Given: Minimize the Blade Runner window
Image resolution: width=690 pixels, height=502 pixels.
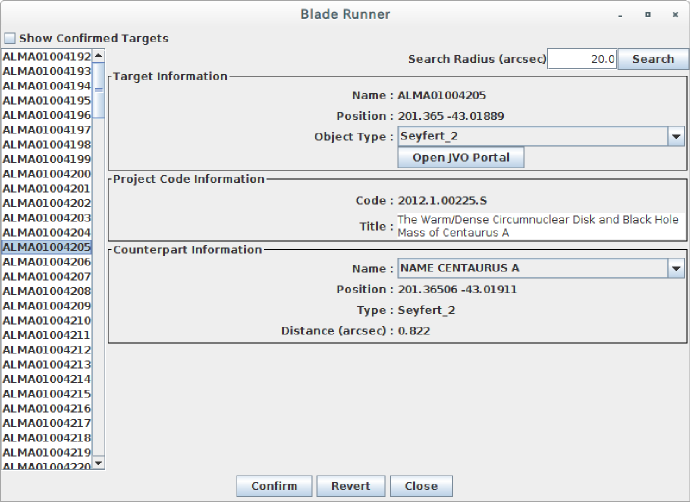Looking at the screenshot, I should (620, 15).
